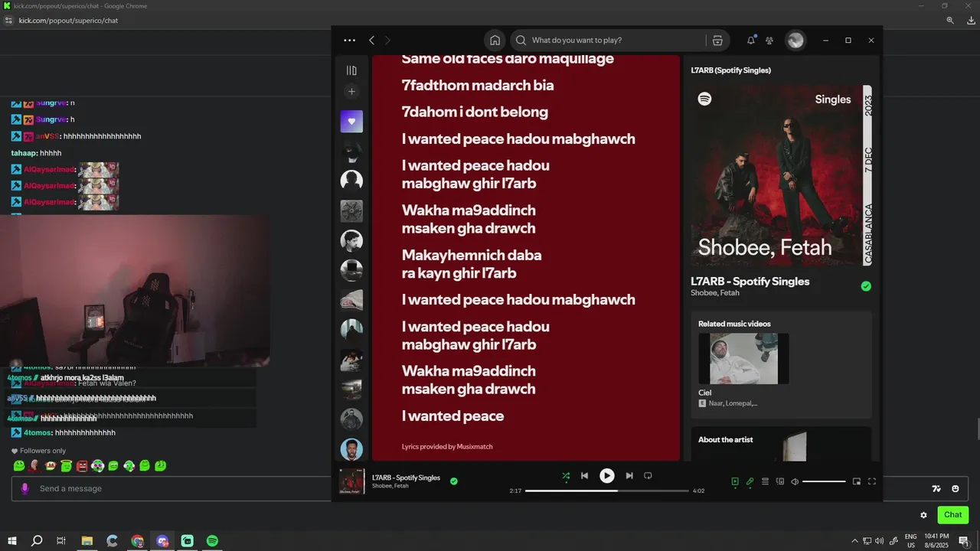Toggle the lyrics microphone button
The width and height of the screenshot is (980, 551).
pos(750,481)
